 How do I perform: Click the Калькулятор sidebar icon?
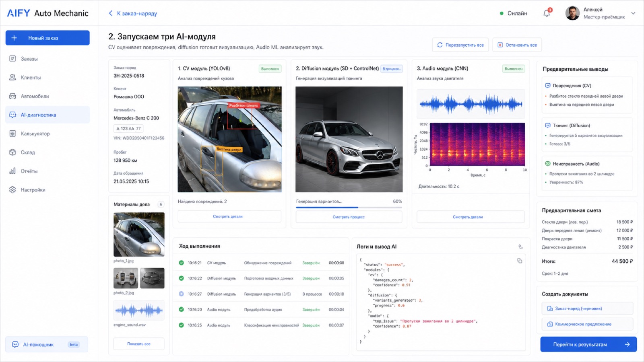point(12,134)
